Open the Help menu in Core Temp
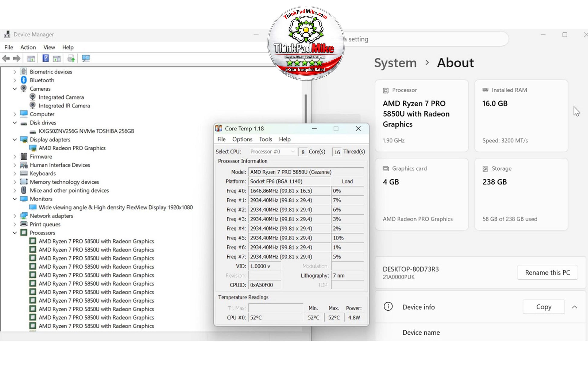This screenshot has height=370, width=588. 285,139
